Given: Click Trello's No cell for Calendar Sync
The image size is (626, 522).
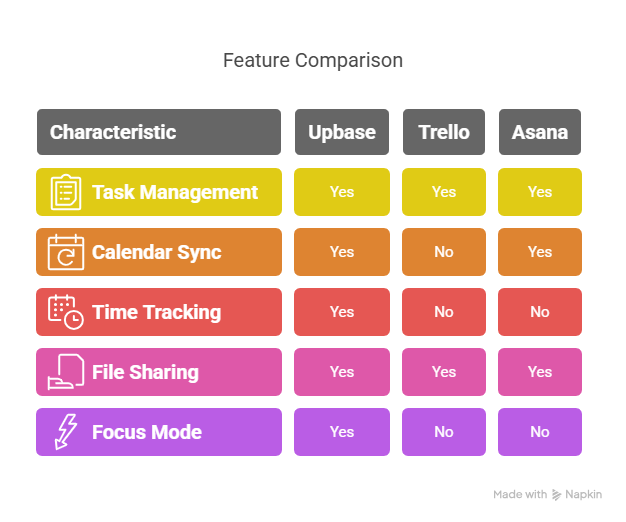Looking at the screenshot, I should pos(444,252).
